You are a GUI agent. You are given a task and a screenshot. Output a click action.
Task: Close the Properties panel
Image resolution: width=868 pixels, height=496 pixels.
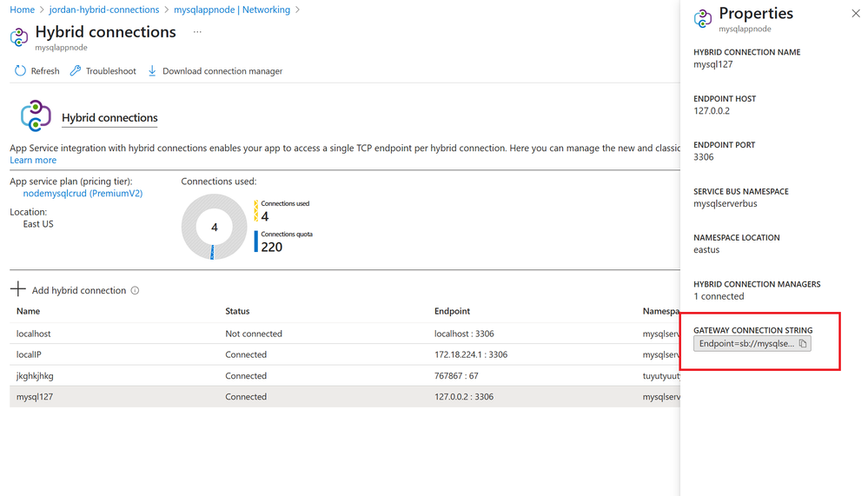(856, 13)
